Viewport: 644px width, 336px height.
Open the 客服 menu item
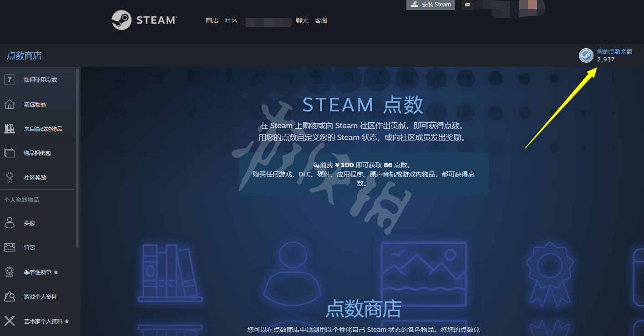(321, 20)
